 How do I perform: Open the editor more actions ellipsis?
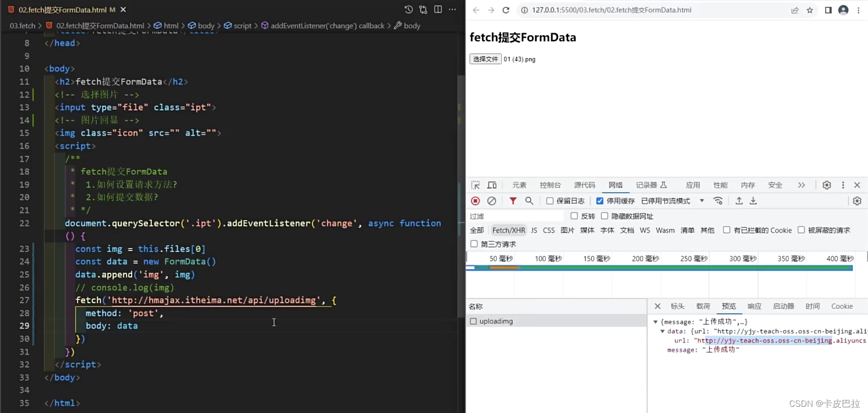(453, 9)
